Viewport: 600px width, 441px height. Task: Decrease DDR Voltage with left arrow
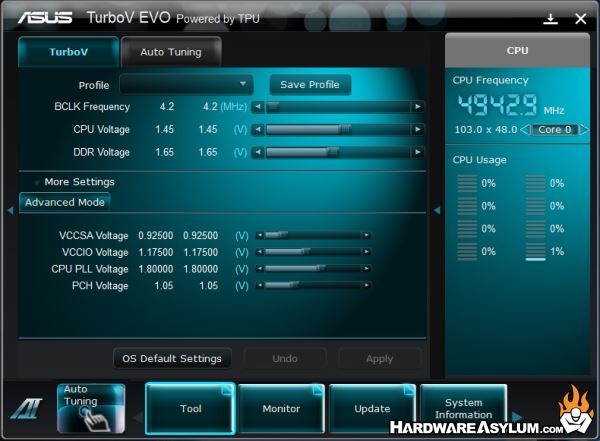click(258, 152)
